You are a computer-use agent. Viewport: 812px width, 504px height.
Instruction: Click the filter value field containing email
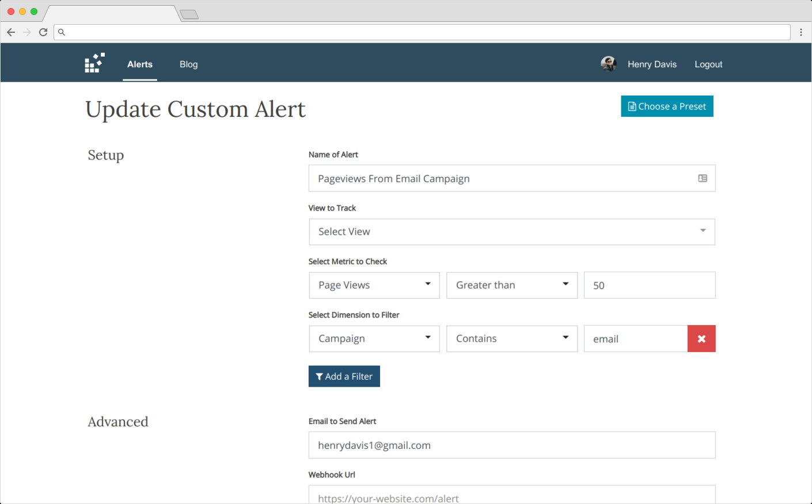click(x=636, y=339)
